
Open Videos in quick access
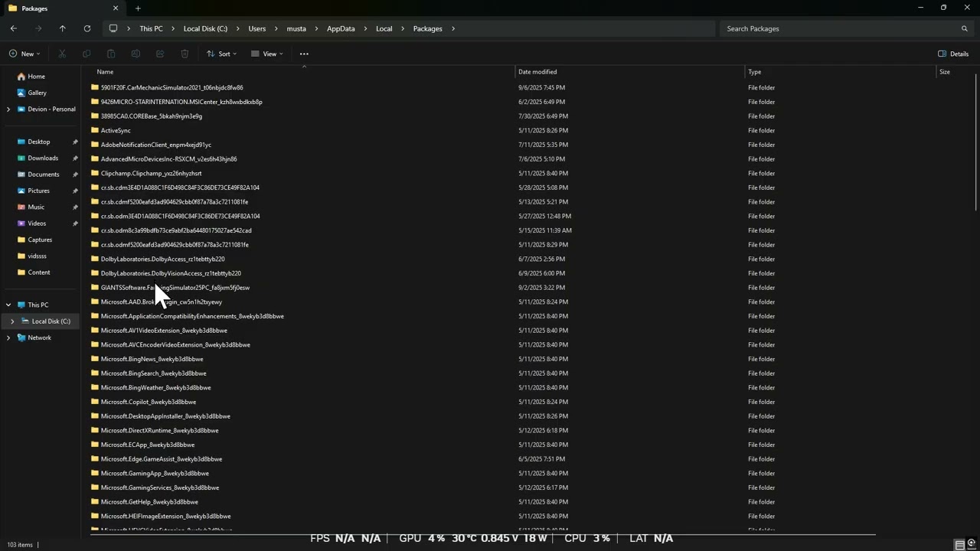(37, 223)
